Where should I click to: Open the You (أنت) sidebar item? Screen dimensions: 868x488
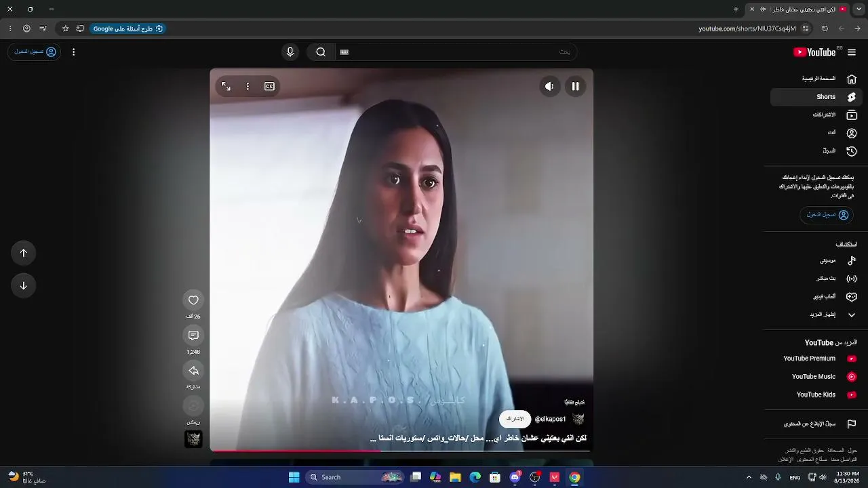816,133
